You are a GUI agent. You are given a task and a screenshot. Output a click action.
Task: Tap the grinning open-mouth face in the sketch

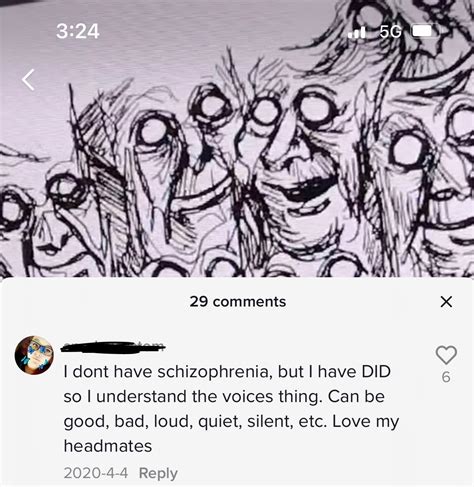[x=300, y=173]
